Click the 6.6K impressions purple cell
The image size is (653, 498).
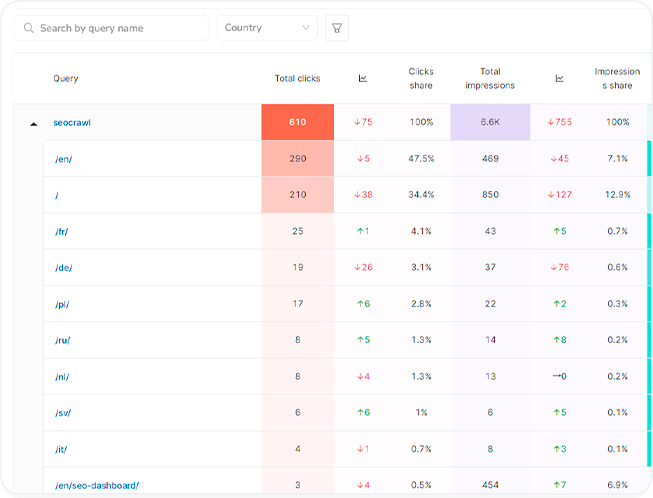click(x=490, y=122)
